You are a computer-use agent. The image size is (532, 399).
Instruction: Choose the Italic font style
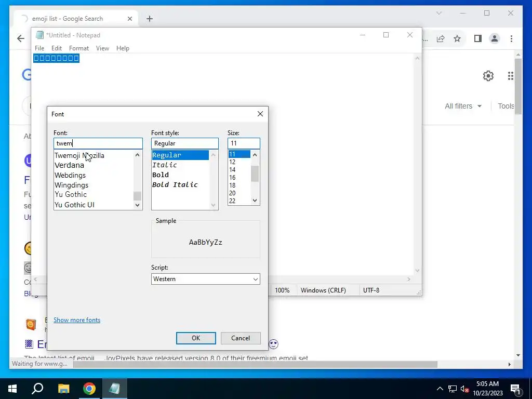[x=165, y=165]
